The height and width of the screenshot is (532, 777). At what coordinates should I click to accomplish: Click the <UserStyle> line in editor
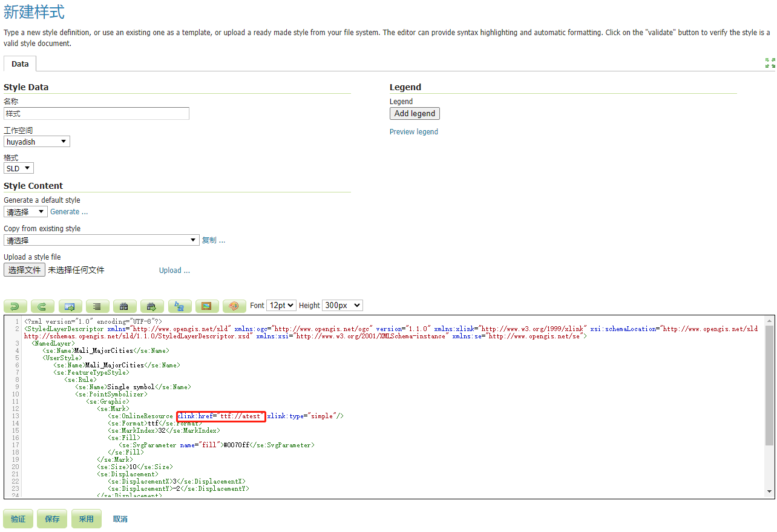[62, 358]
